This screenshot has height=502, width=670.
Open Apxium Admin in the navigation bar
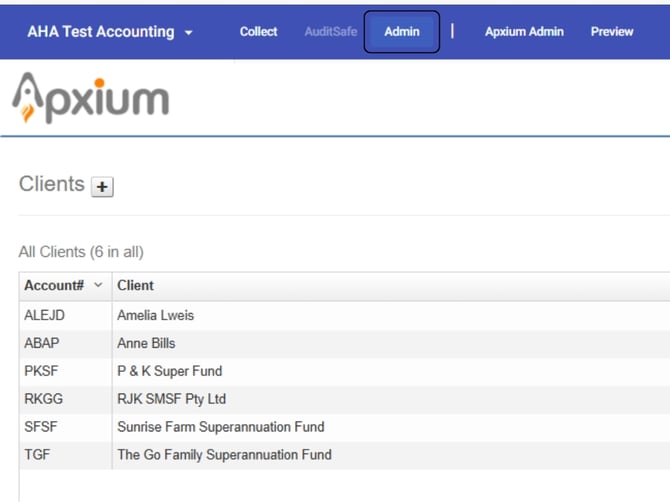point(524,32)
